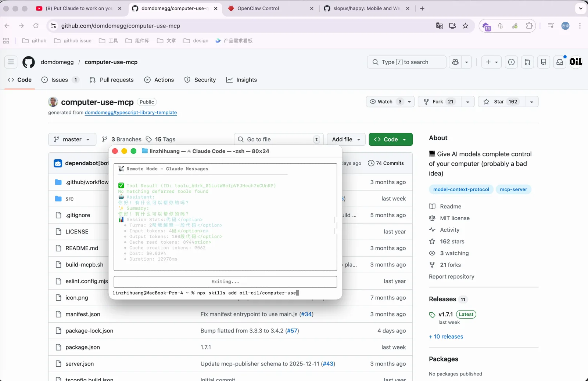Open the server.json file
This screenshot has width=588, height=381.
(x=79, y=364)
